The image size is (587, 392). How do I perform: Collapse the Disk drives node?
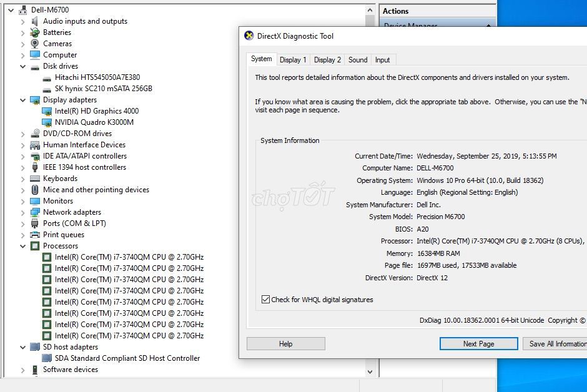[23, 66]
